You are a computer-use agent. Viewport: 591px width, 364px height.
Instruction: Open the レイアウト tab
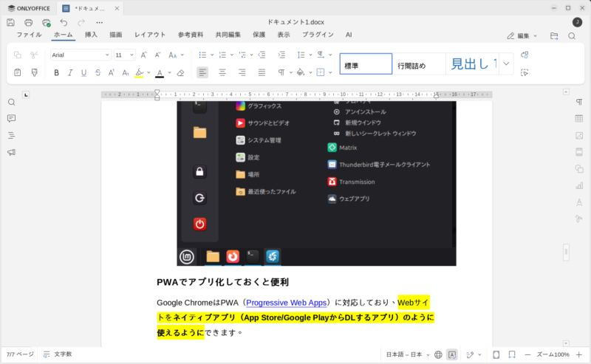coord(150,35)
